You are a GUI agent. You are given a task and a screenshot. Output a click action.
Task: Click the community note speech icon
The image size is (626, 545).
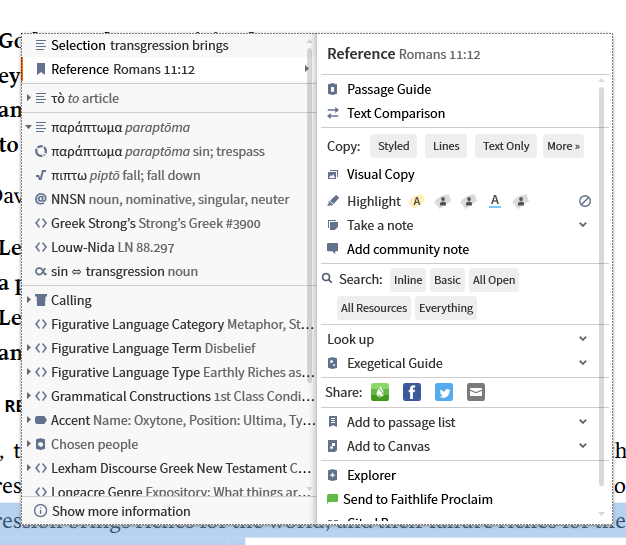click(333, 248)
